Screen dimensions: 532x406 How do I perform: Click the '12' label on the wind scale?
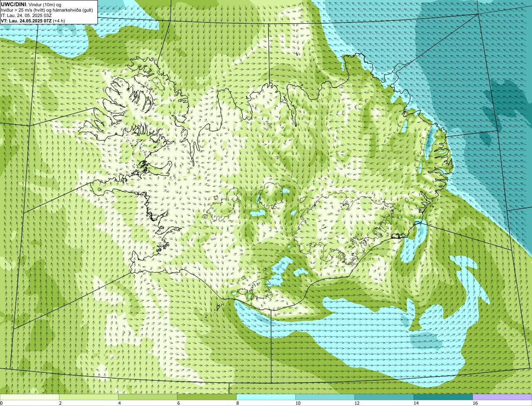coord(357,403)
